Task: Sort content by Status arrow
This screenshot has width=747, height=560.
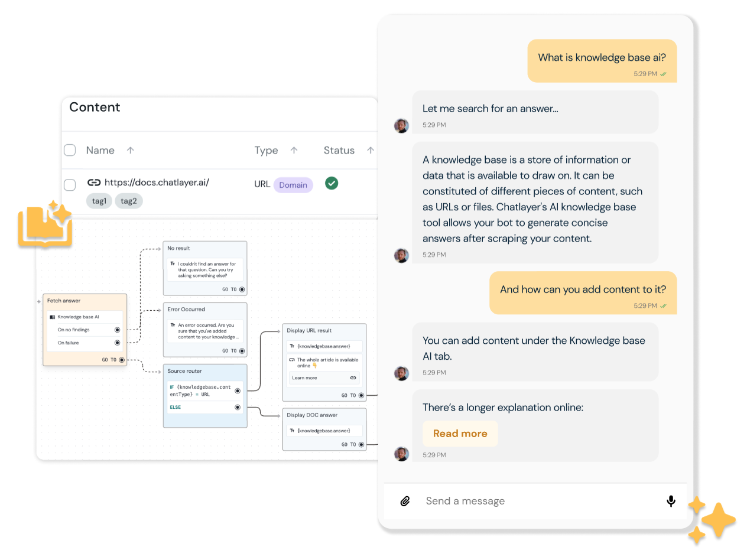Action: (370, 150)
